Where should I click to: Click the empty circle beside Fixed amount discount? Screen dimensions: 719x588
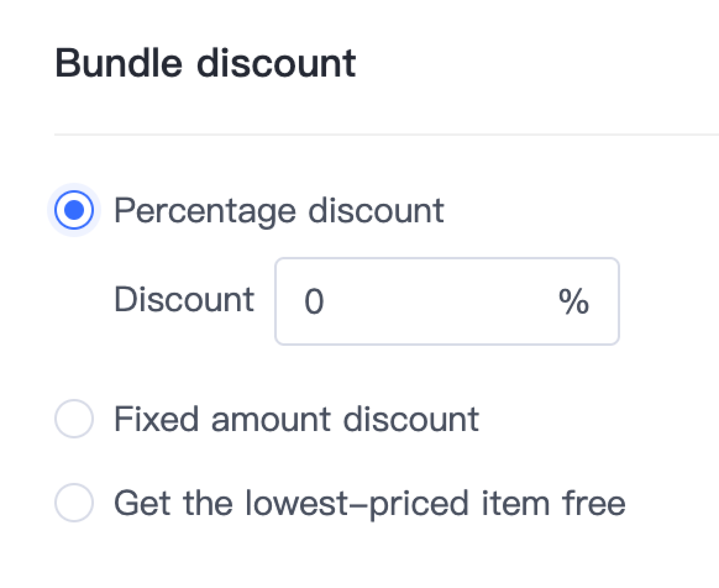click(74, 419)
